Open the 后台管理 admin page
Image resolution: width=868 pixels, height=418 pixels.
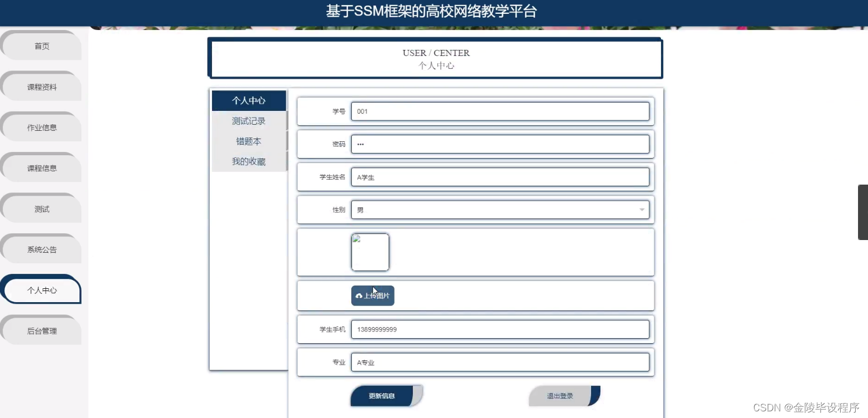coord(41,330)
